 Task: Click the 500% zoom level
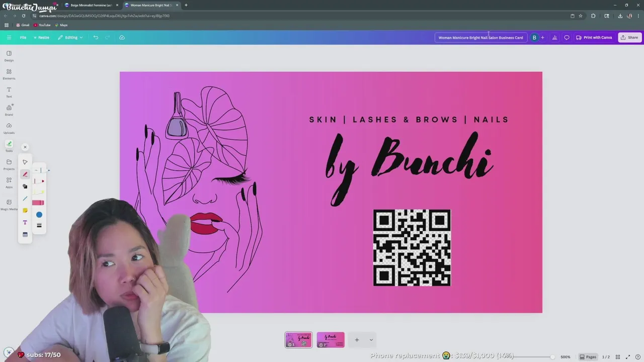coord(566,357)
